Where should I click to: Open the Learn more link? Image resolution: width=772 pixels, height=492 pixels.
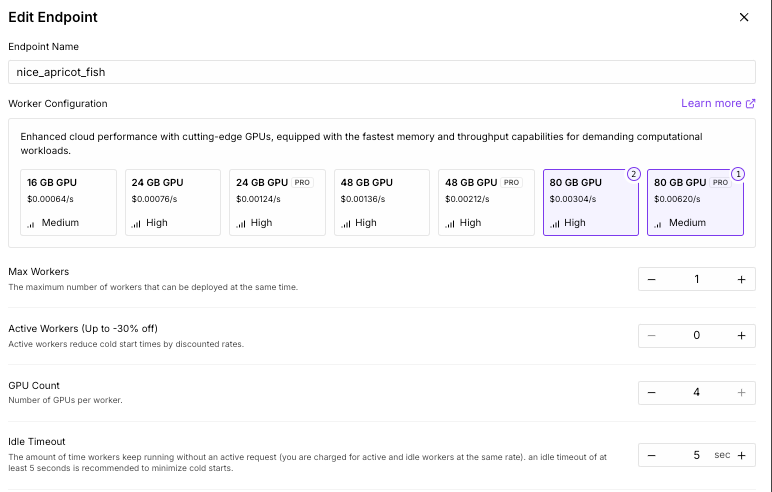(x=717, y=103)
